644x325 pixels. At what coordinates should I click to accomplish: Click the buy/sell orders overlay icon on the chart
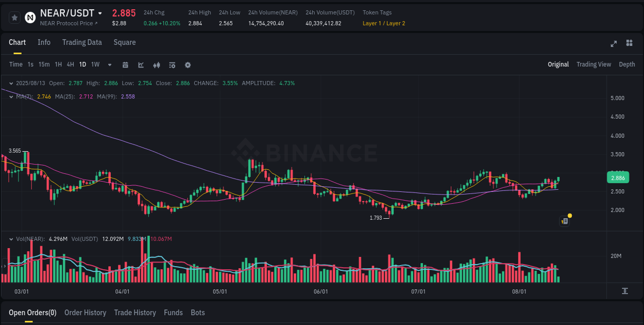565,221
